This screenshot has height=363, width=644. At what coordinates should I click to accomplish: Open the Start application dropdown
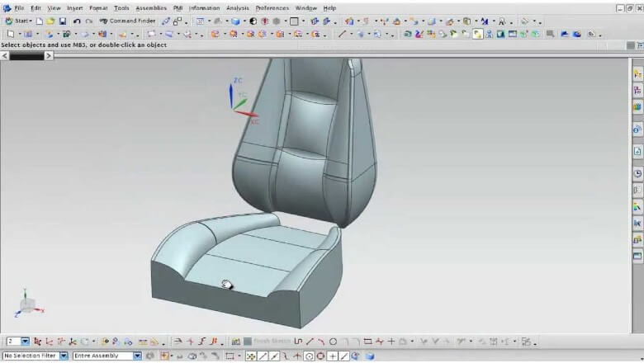[18, 21]
